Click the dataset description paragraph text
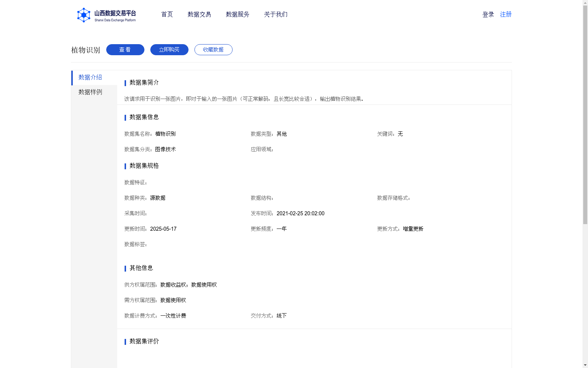588x368 pixels. pyautogui.click(x=244, y=99)
